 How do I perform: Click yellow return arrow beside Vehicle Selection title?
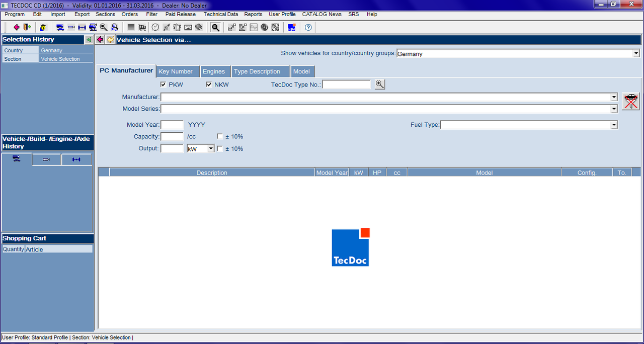110,40
